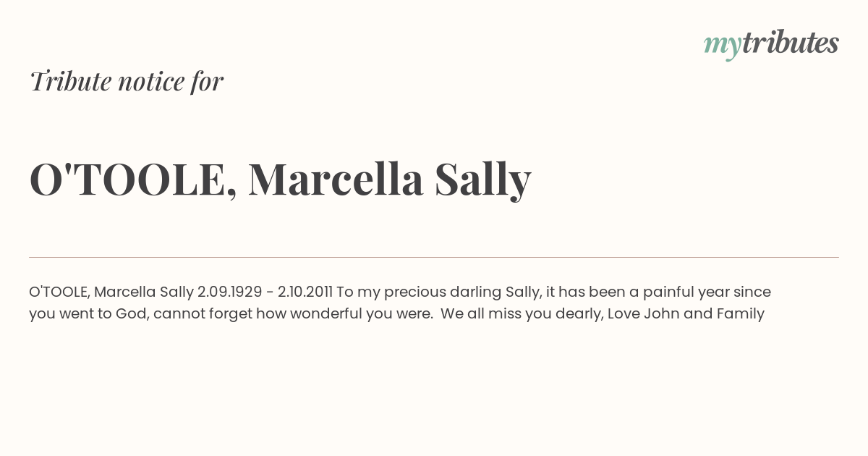Click "Tribute notice for" subtitle text
The height and width of the screenshot is (456, 868).
(x=127, y=81)
